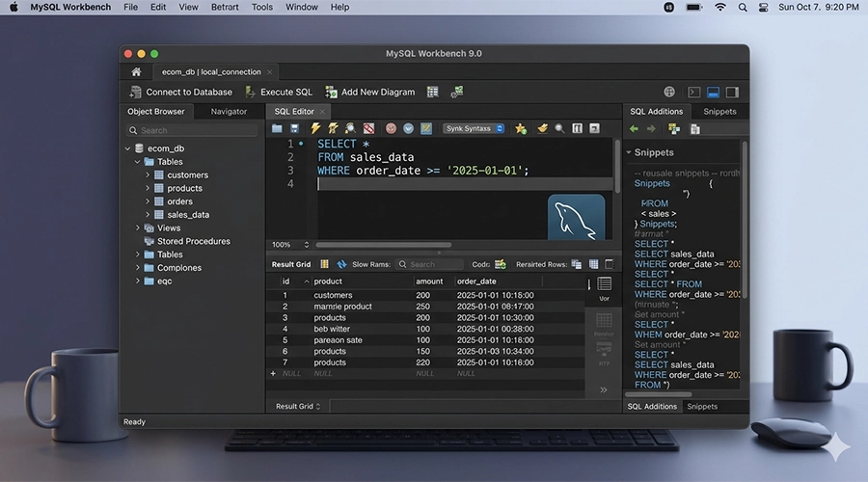Image resolution: width=868 pixels, height=482 pixels.
Task: Expand the eqc folder
Action: [137, 281]
